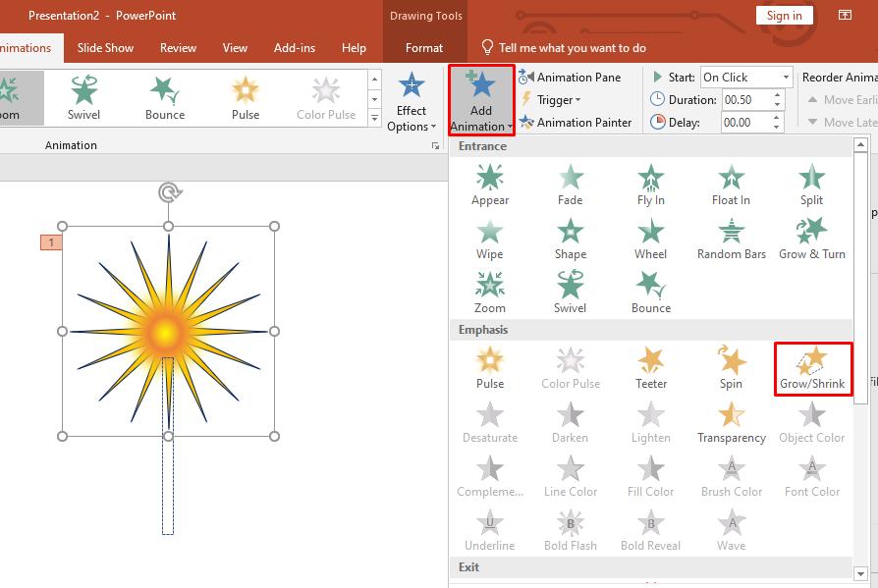Choose the Fly In entrance effect
Image resolution: width=878 pixels, height=588 pixels.
[x=650, y=185]
